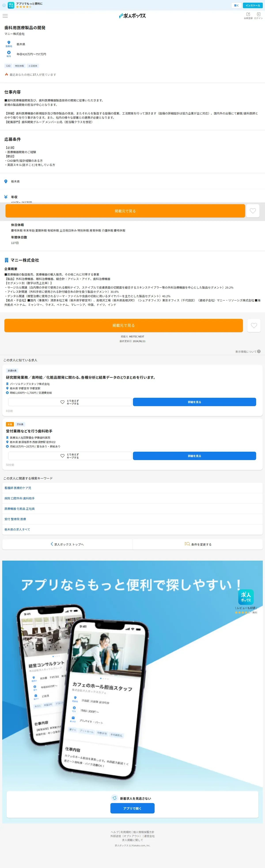Screen dimensions: 265x868
Task: Click the sticky 掲載元で見る orange button
Action: (x=125, y=211)
